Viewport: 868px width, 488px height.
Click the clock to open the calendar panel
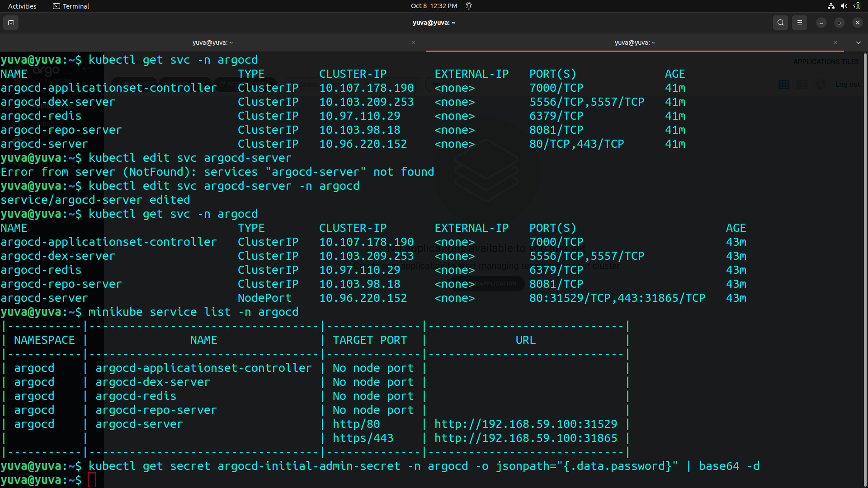click(x=433, y=6)
